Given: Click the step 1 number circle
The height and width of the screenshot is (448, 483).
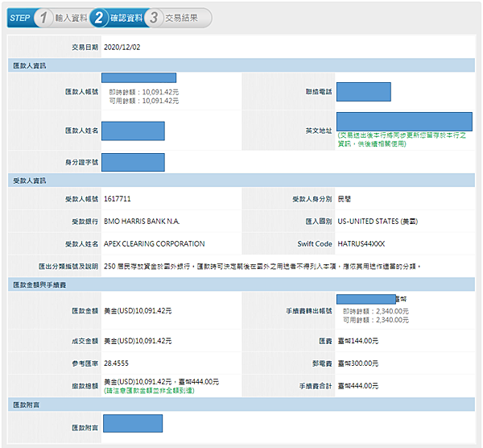Looking at the screenshot, I should 45,18.
